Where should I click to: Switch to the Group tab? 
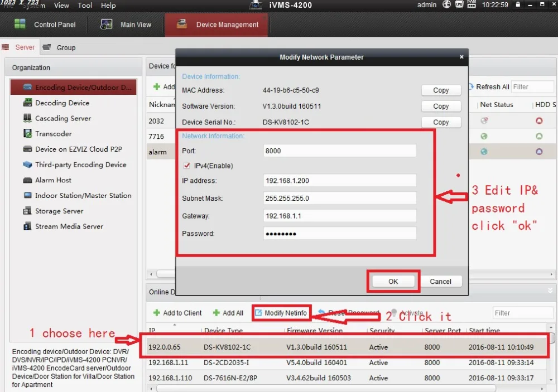click(60, 47)
